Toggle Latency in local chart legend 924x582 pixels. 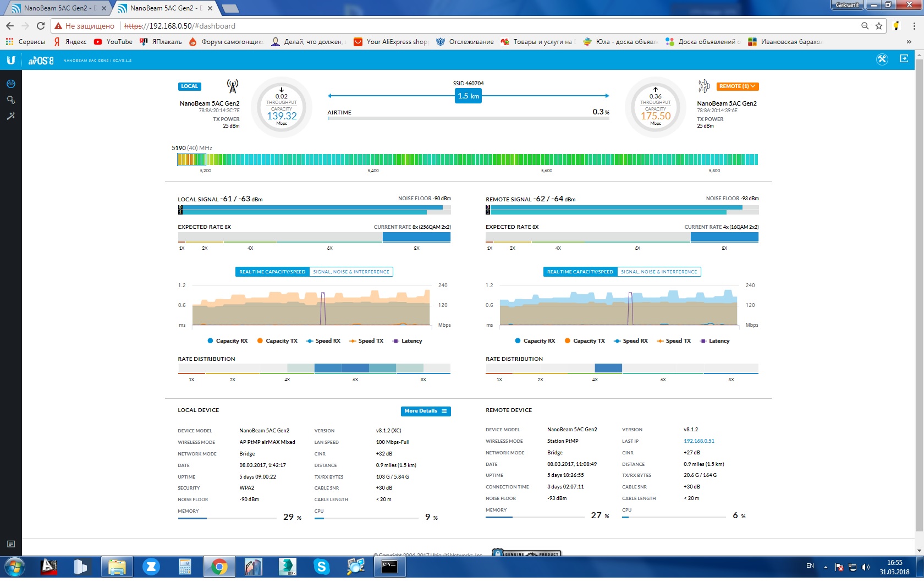point(408,341)
